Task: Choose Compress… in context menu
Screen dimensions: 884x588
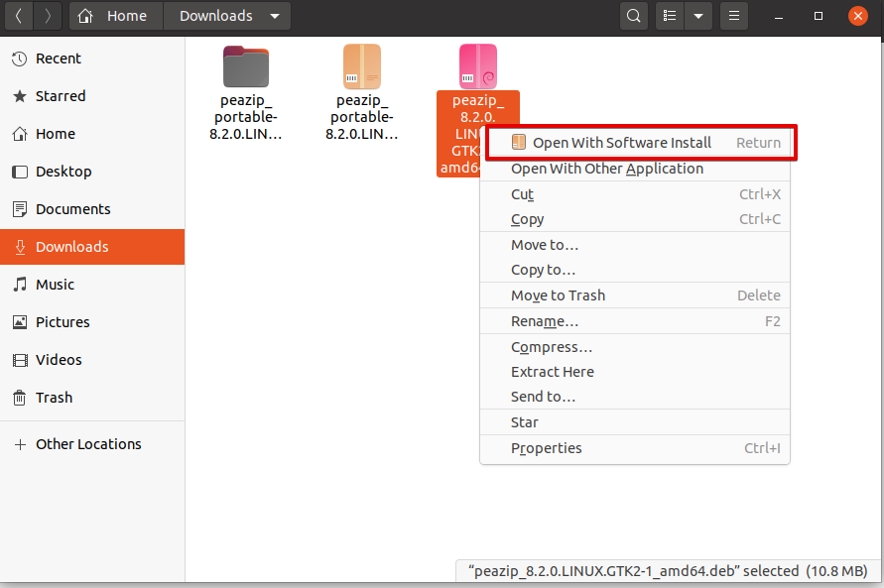Action: [635, 347]
